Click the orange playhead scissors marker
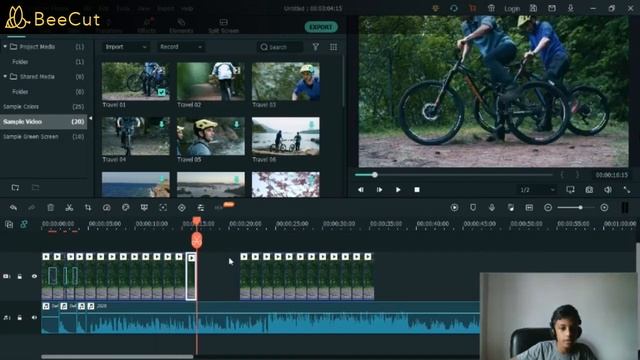The width and height of the screenshot is (640, 360). tap(197, 240)
